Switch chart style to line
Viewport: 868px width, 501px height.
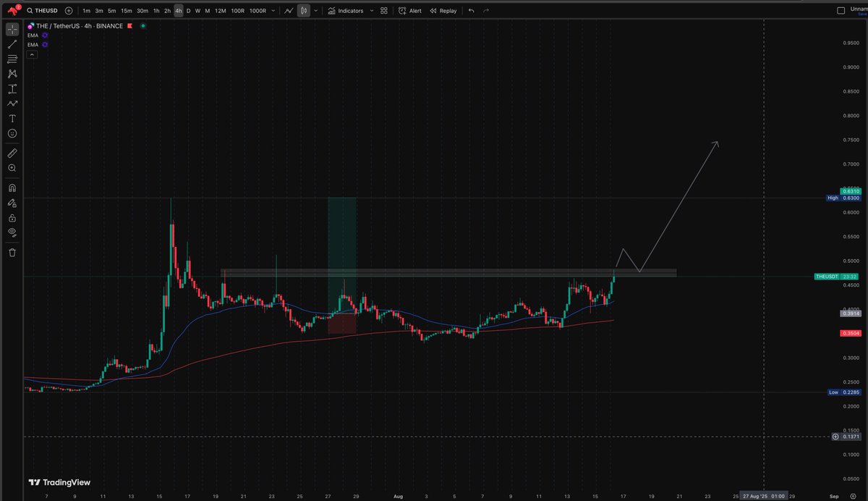click(x=289, y=11)
